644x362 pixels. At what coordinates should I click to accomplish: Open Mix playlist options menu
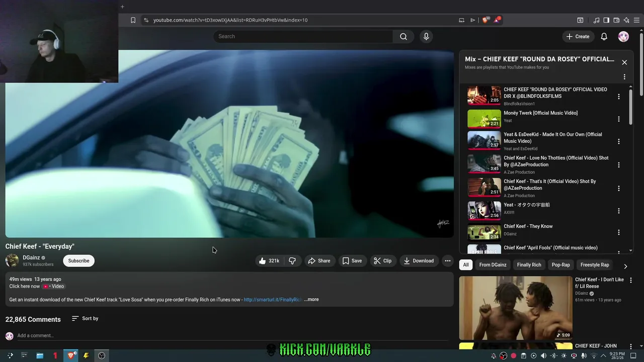624,77
